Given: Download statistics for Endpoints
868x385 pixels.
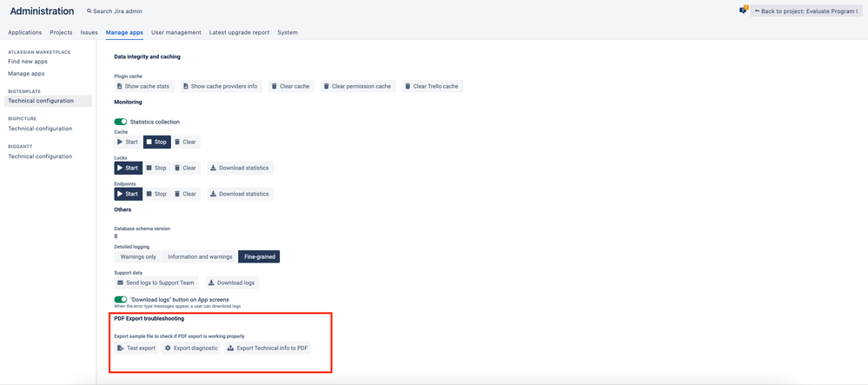Looking at the screenshot, I should pos(241,194).
